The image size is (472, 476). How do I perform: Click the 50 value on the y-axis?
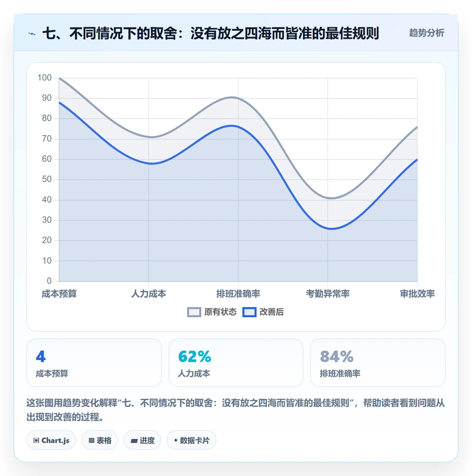(x=47, y=179)
